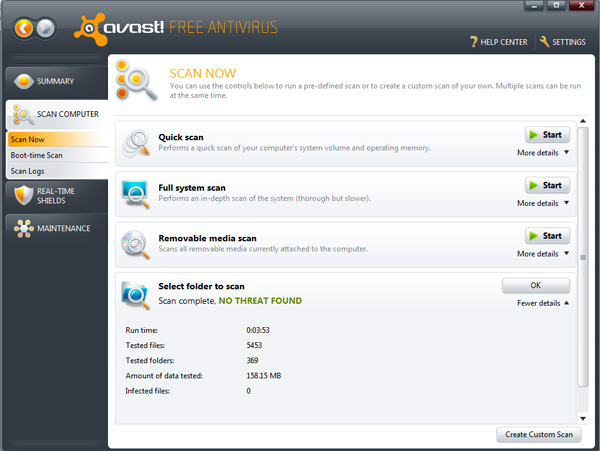Expand More details for Full system scan
The image size is (600, 451).
pyautogui.click(x=543, y=203)
